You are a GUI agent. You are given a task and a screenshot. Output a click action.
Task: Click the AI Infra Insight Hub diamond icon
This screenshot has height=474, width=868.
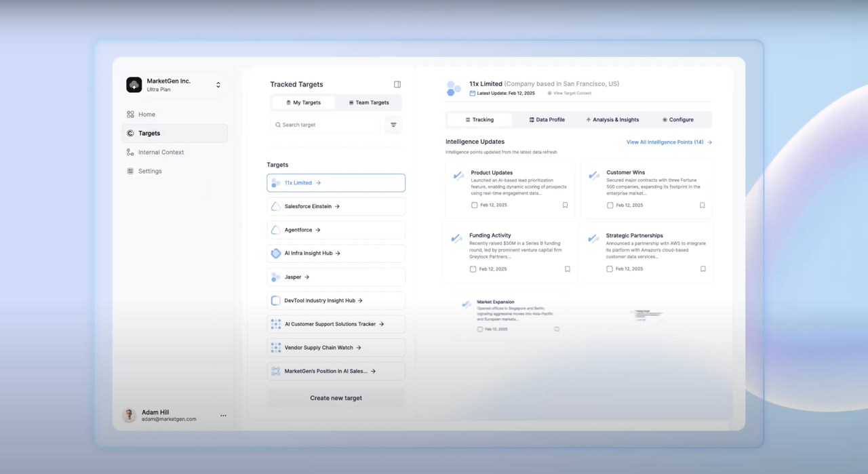coord(276,254)
